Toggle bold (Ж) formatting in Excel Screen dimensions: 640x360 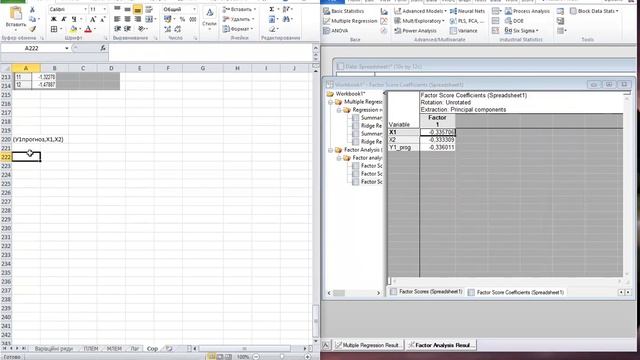click(53, 19)
